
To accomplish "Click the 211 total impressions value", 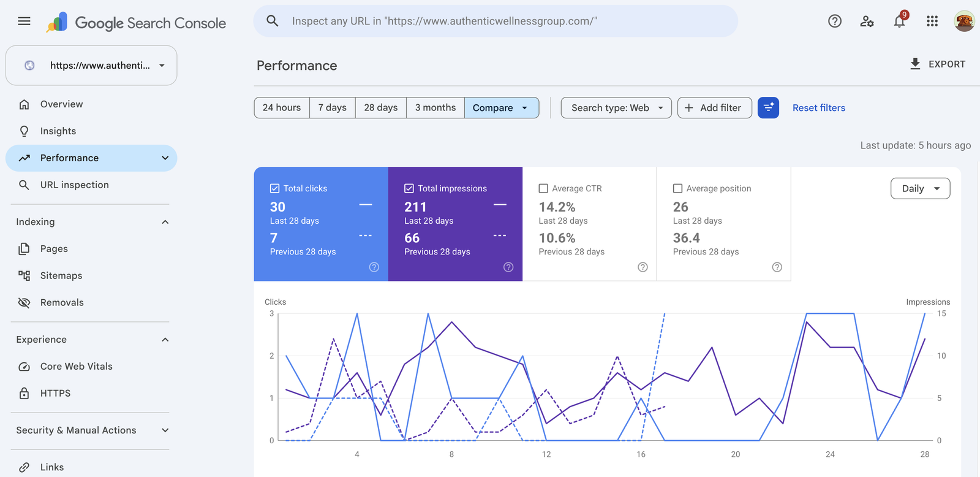I will [415, 207].
